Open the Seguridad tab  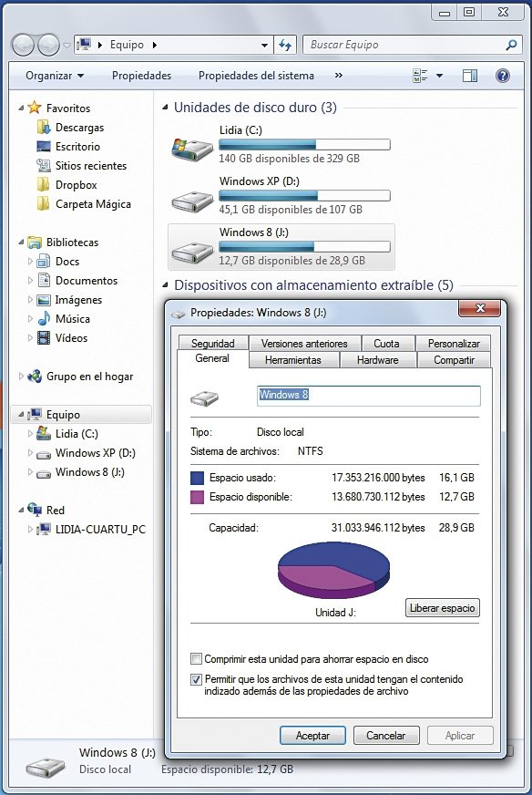(213, 343)
